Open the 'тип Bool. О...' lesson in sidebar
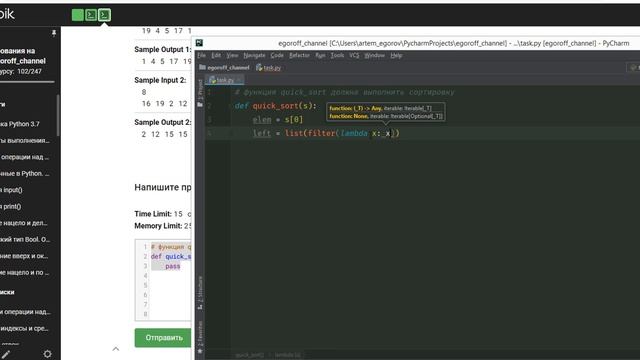Image resolution: width=640 pixels, height=360 pixels. coord(25,240)
